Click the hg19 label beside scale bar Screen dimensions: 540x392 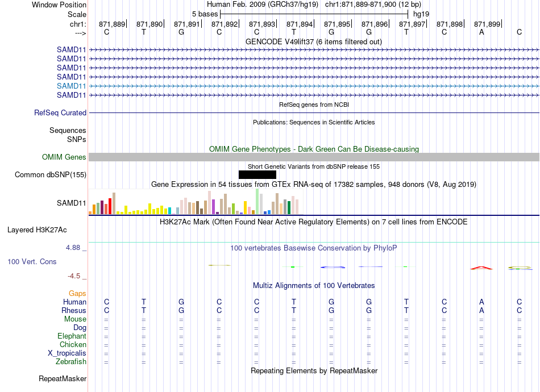click(421, 14)
